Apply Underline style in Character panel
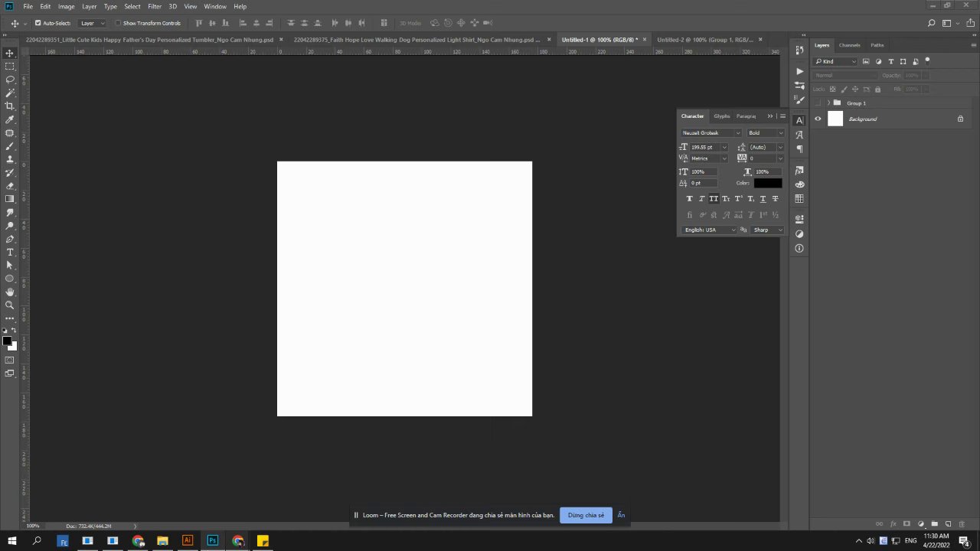 tap(763, 199)
